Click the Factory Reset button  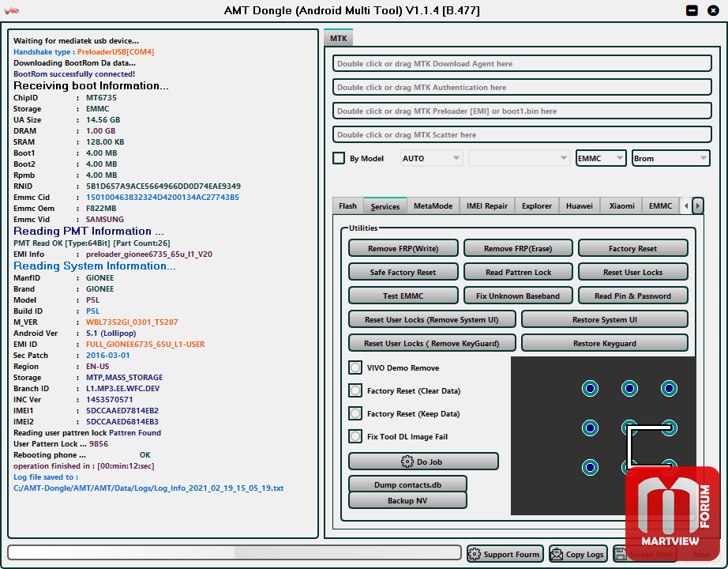point(632,248)
